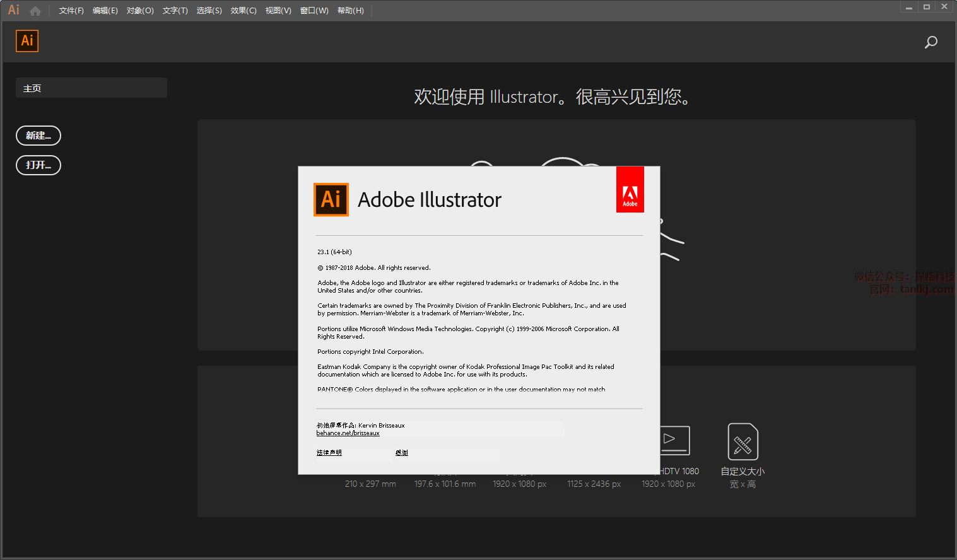The height and width of the screenshot is (560, 957).
Task: Choose the HDTV 1080 preset icon
Action: 674,440
